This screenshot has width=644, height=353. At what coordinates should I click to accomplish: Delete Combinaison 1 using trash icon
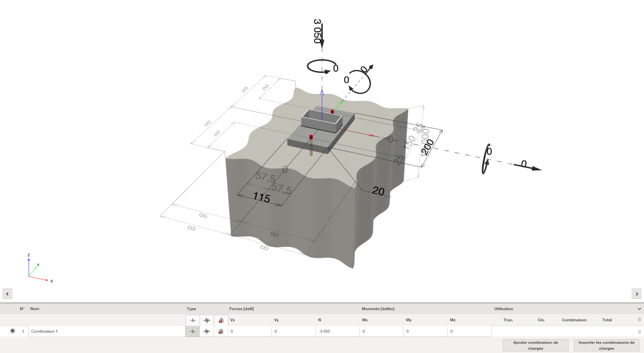point(639,332)
